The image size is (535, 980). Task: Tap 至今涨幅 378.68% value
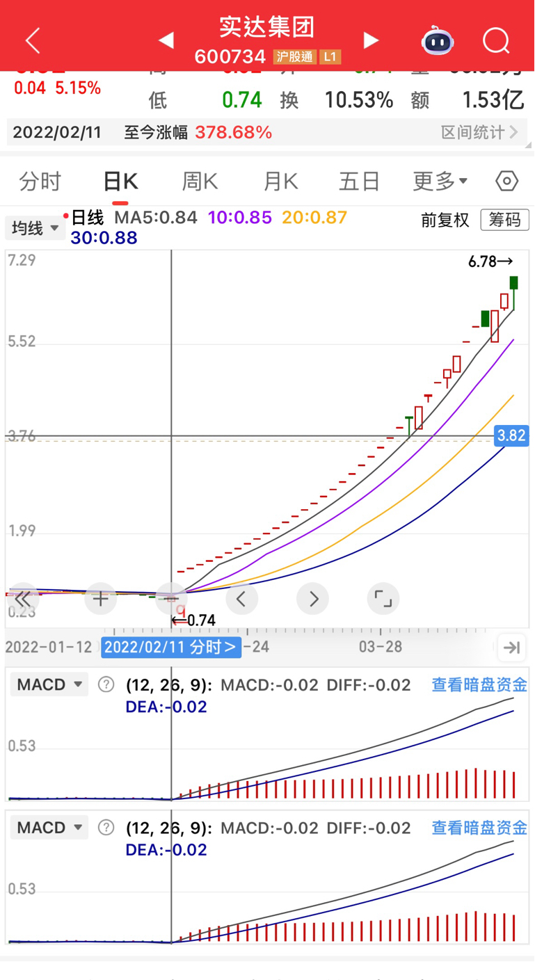coord(233,132)
